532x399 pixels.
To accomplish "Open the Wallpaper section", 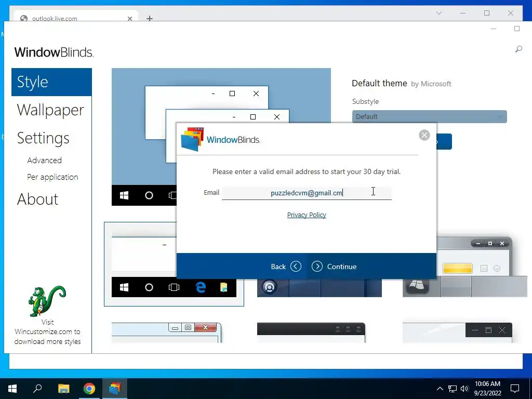I will coord(50,110).
